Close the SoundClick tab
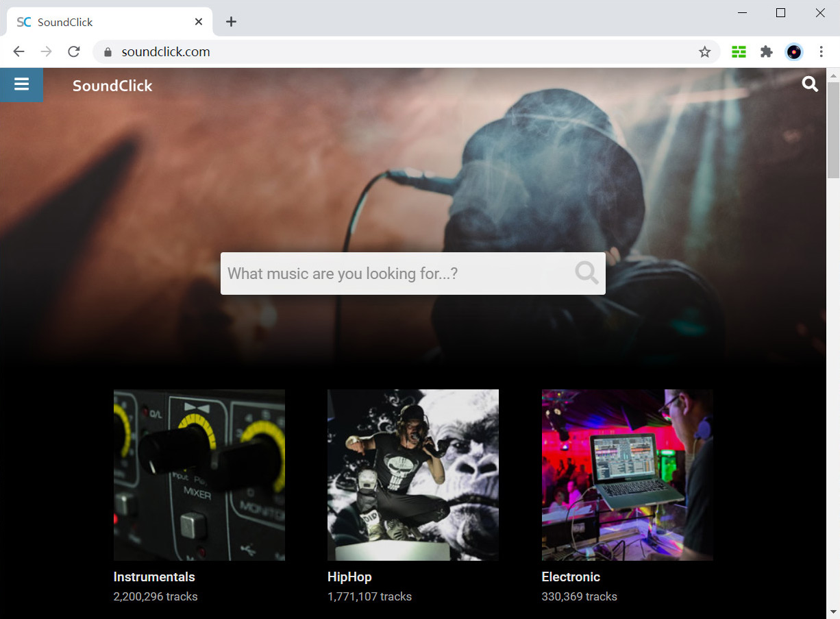The image size is (840, 619). point(199,22)
